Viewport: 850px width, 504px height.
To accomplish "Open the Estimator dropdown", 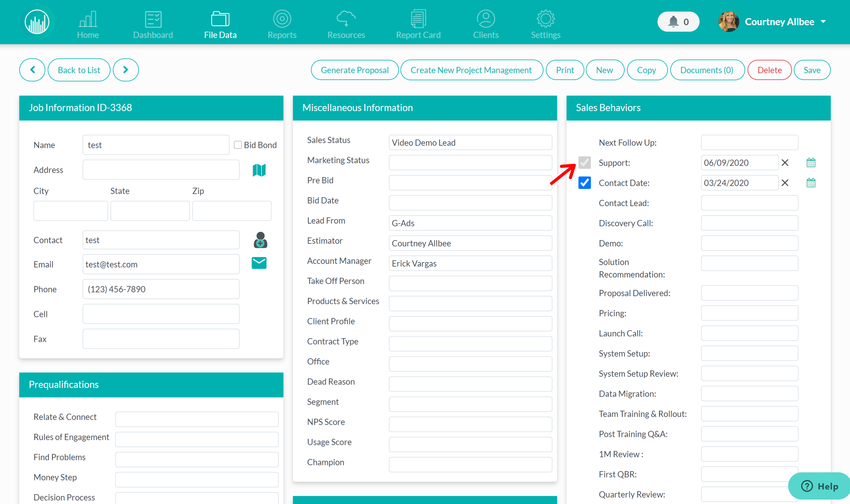I will 470,243.
